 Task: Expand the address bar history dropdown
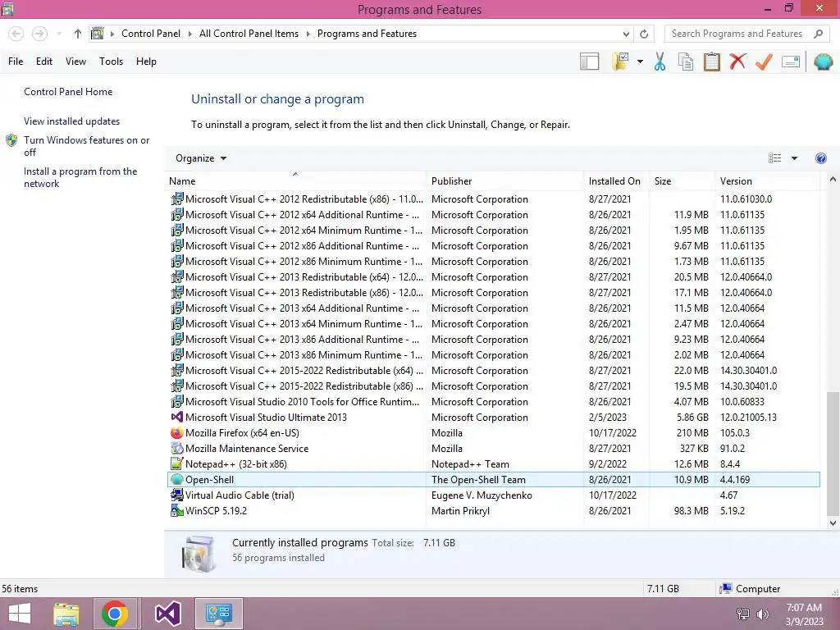coord(626,34)
